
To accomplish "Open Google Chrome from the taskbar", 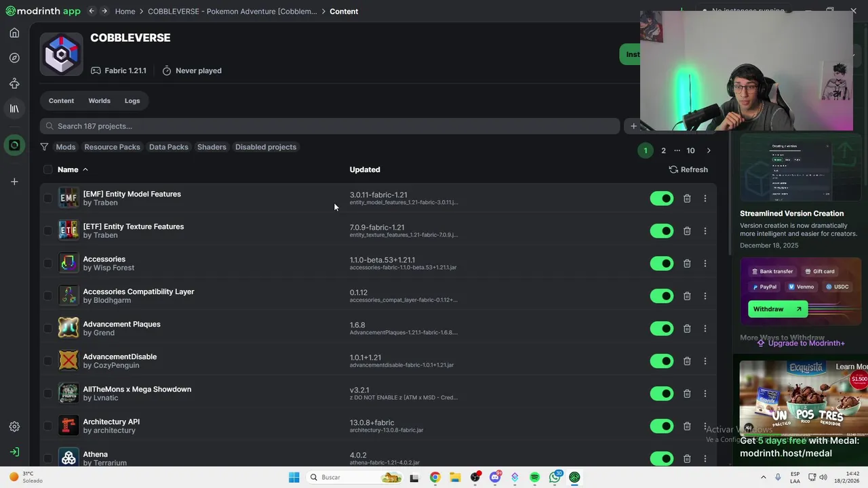I will pyautogui.click(x=435, y=477).
